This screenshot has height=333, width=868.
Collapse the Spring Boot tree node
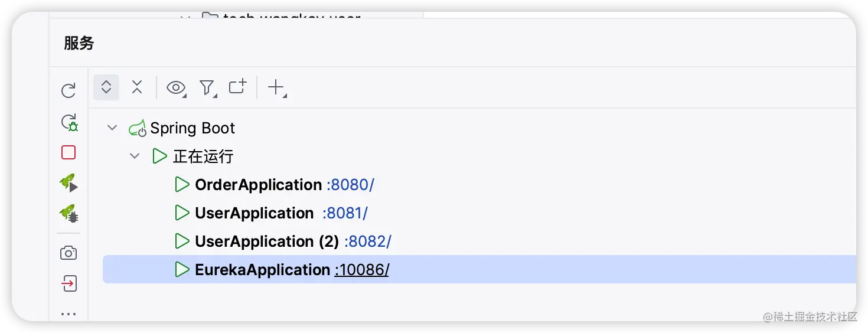pos(112,128)
